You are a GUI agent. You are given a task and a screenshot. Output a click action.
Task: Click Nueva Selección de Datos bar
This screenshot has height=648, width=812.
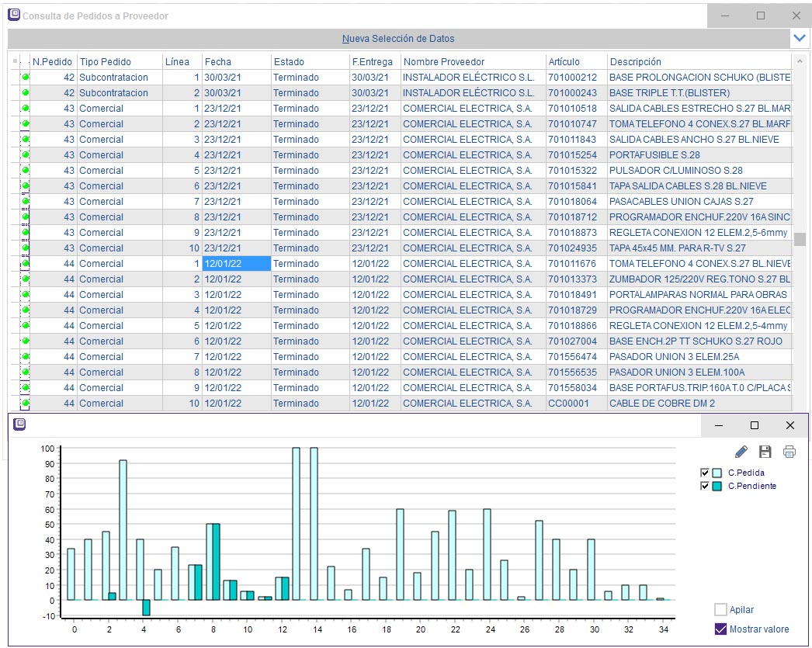pos(398,38)
